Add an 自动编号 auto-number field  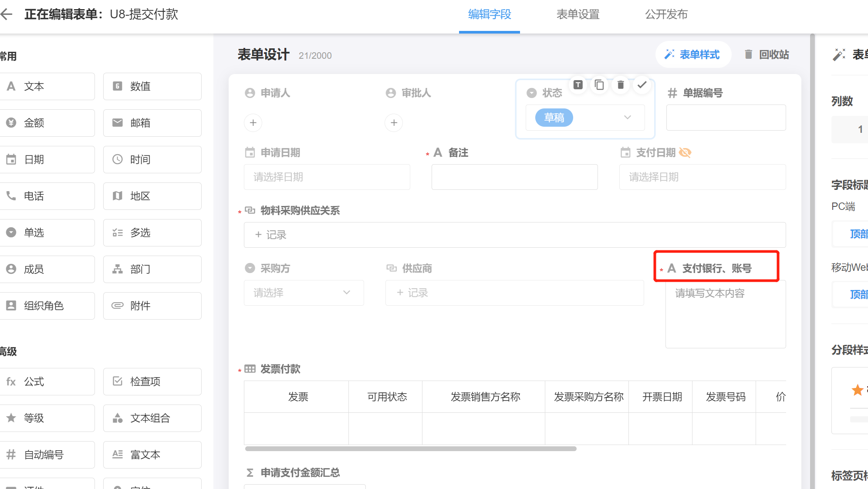click(48, 455)
